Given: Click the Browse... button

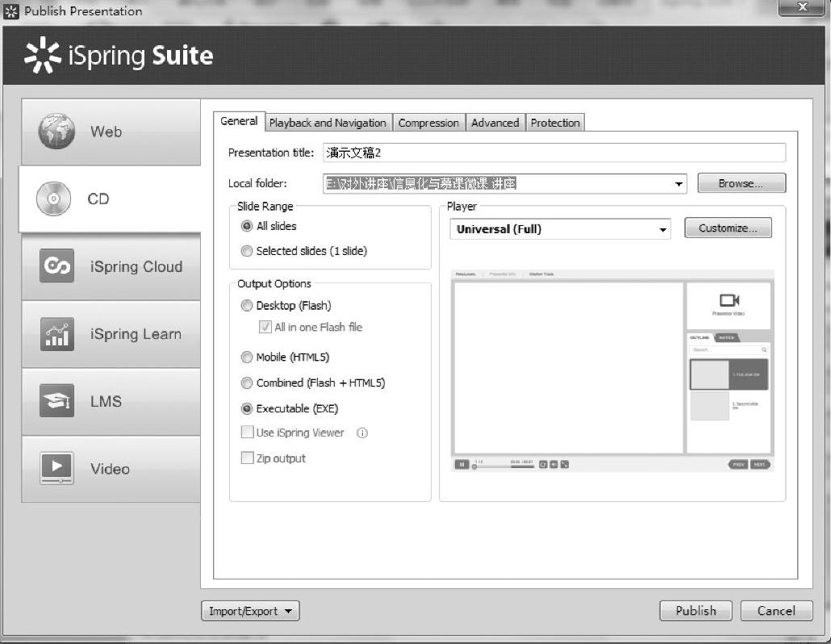Looking at the screenshot, I should 741,183.
